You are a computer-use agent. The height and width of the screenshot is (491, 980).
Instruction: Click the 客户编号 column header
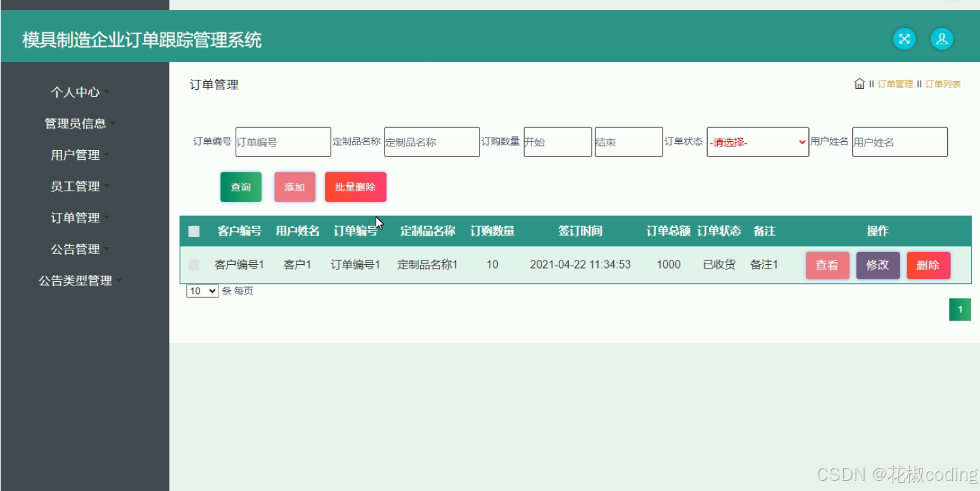click(239, 231)
